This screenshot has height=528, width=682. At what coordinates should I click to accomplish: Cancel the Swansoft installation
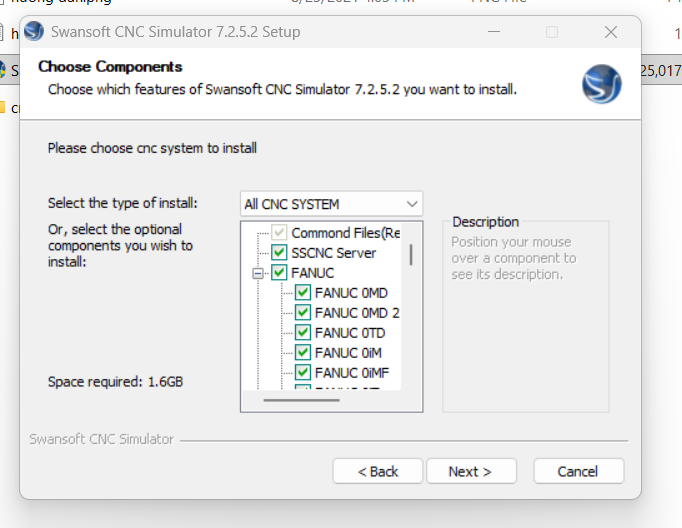578,471
